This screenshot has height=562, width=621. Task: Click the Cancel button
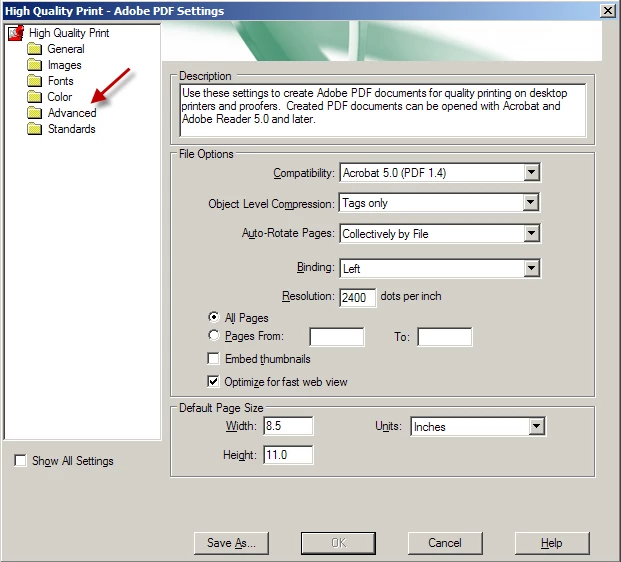pyautogui.click(x=445, y=543)
